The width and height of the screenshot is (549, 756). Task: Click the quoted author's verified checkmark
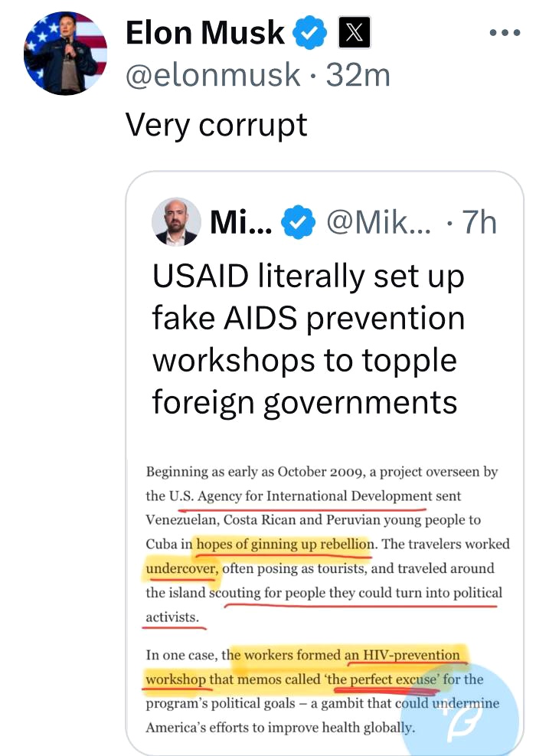point(298,221)
